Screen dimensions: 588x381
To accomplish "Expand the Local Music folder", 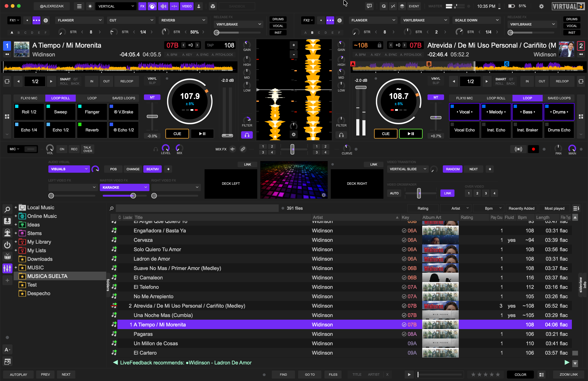I will pos(16,207).
